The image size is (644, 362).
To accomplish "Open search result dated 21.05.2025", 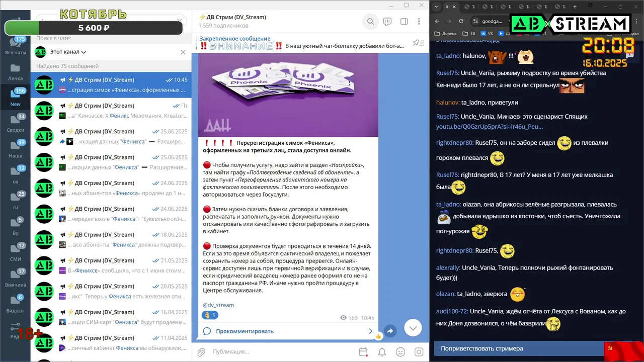I will pyautogui.click(x=111, y=265).
